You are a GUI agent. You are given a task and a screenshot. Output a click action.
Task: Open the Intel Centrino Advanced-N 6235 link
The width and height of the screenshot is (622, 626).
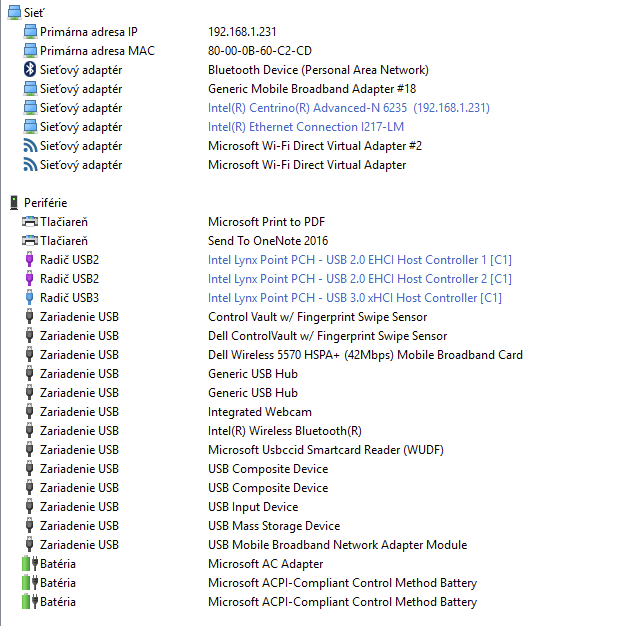[349, 108]
